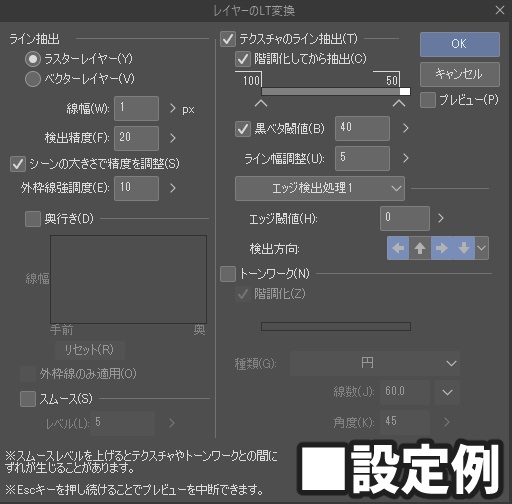Click the エッジ閾値(H) value field
This screenshot has width=512, height=504.
click(405, 218)
